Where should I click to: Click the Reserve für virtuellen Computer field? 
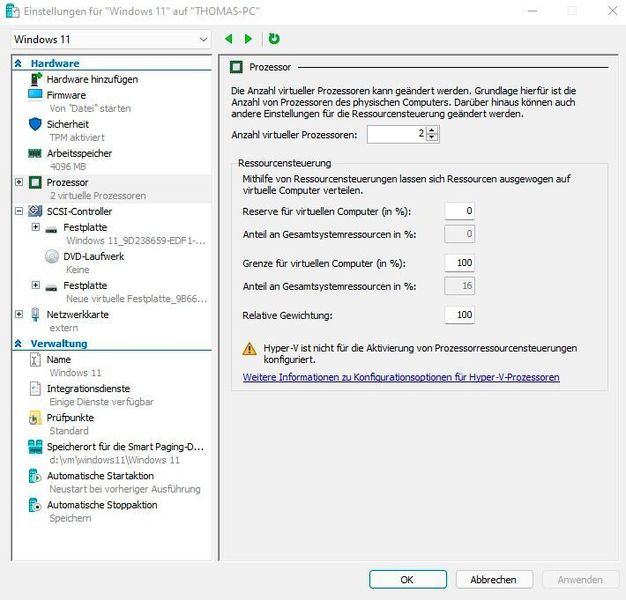(460, 211)
